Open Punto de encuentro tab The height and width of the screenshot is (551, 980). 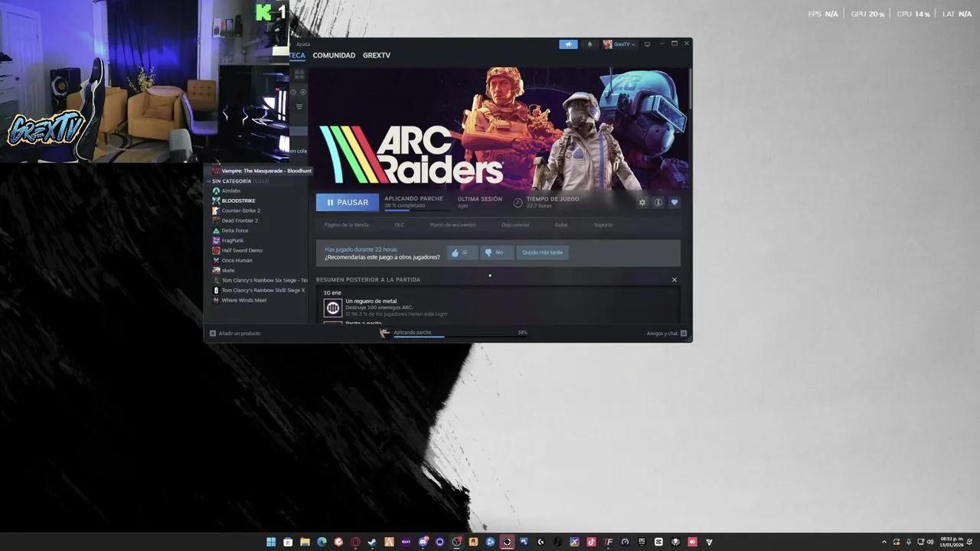tap(452, 225)
